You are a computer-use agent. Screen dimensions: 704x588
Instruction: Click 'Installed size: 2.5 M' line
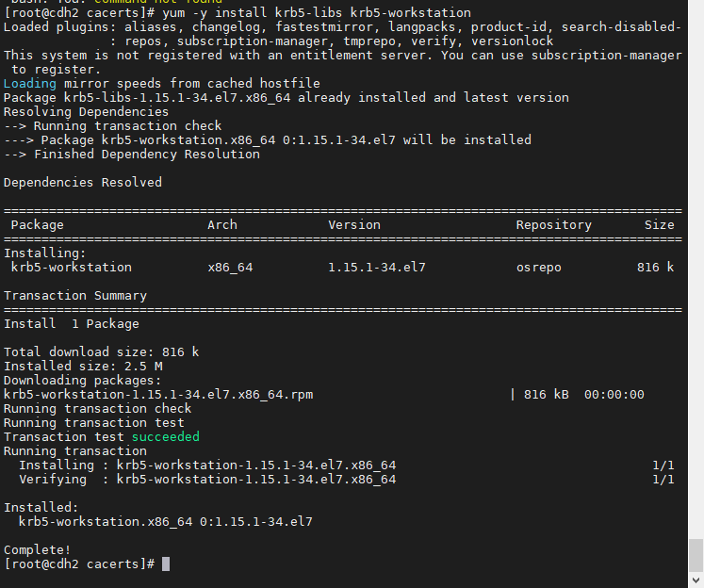point(83,367)
